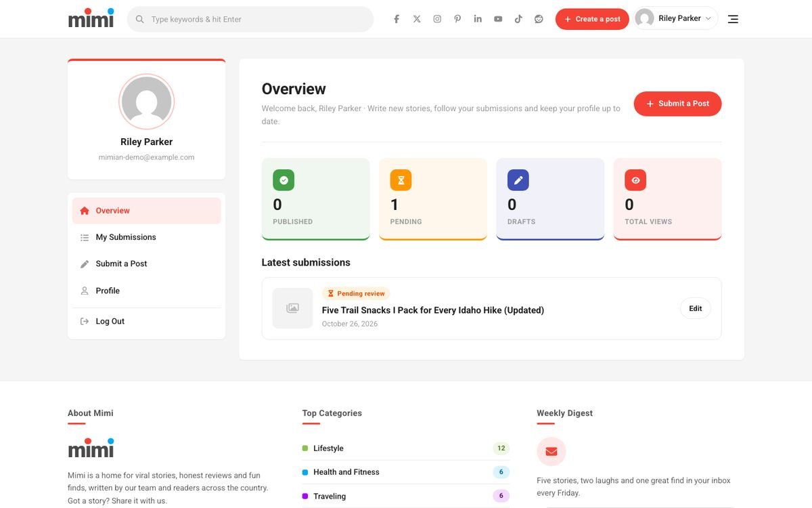This screenshot has height=508, width=812.
Task: Click the search magnifier icon
Action: pyautogui.click(x=140, y=19)
